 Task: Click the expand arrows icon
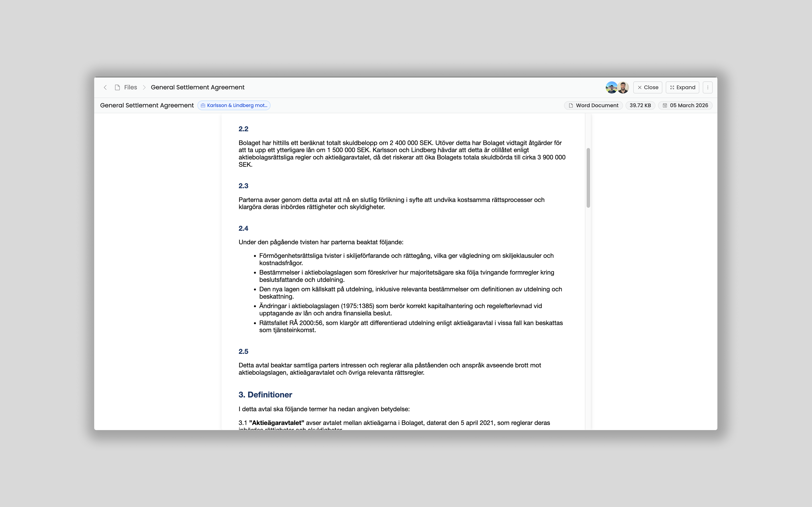point(672,88)
